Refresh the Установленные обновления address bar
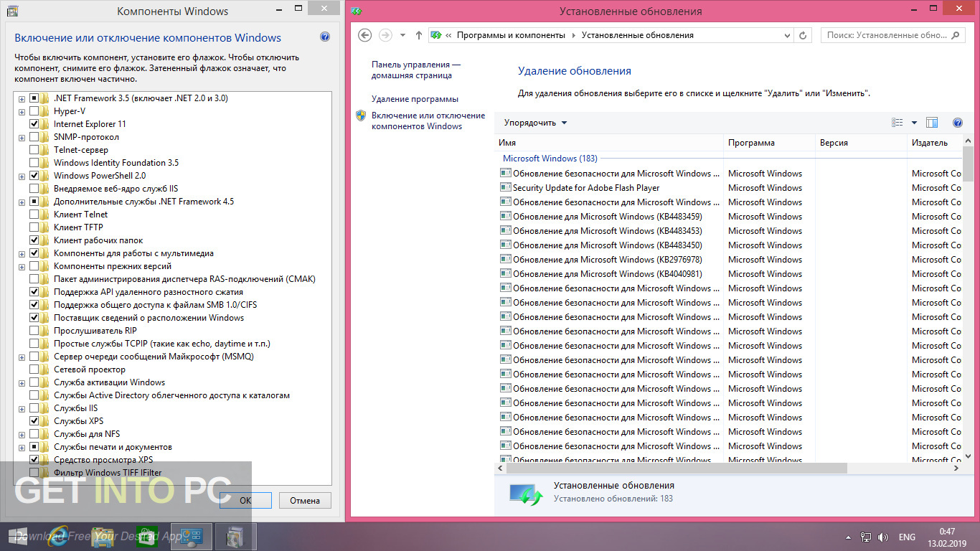980x551 pixels. click(x=804, y=34)
